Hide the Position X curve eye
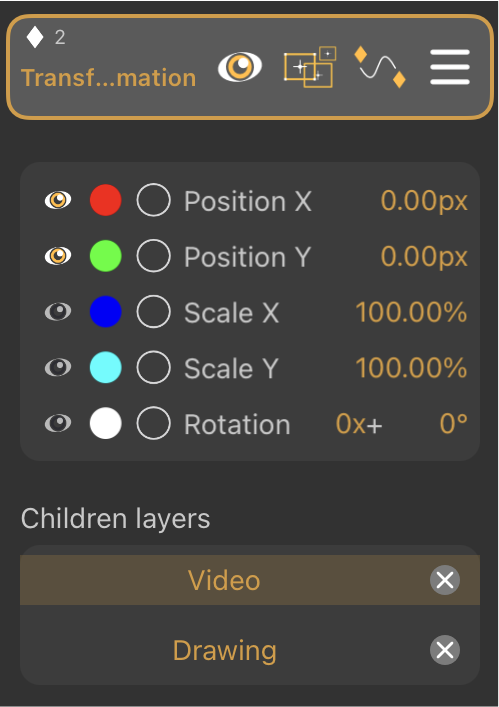 coord(58,200)
